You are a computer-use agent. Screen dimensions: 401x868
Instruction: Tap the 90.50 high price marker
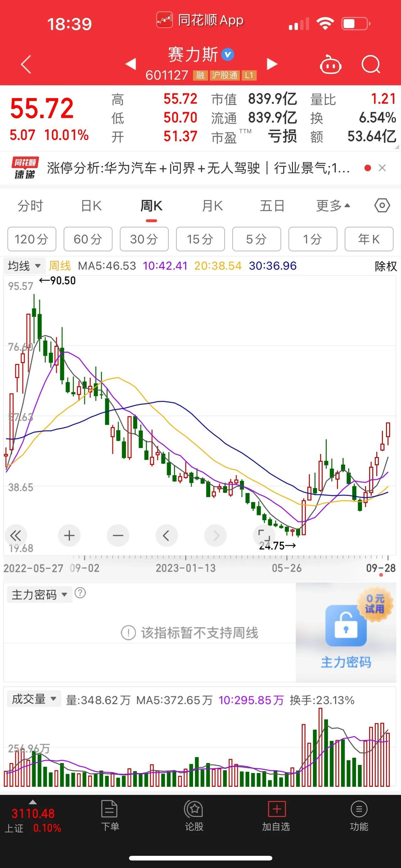[57, 280]
